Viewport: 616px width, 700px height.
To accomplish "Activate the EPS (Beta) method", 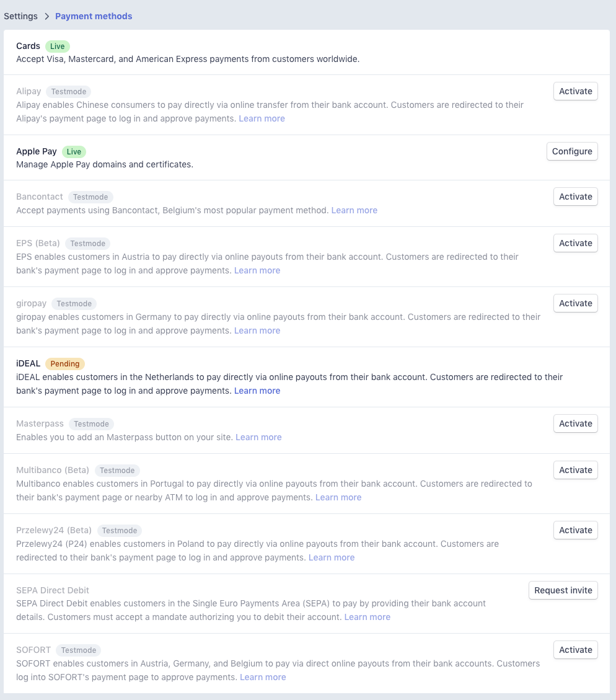I will tap(575, 243).
